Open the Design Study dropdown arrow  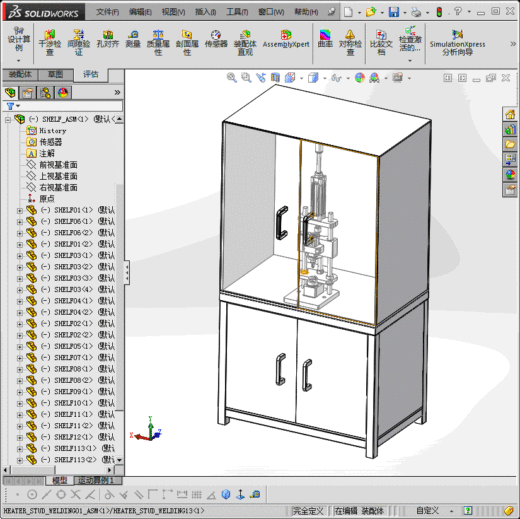tap(19, 60)
